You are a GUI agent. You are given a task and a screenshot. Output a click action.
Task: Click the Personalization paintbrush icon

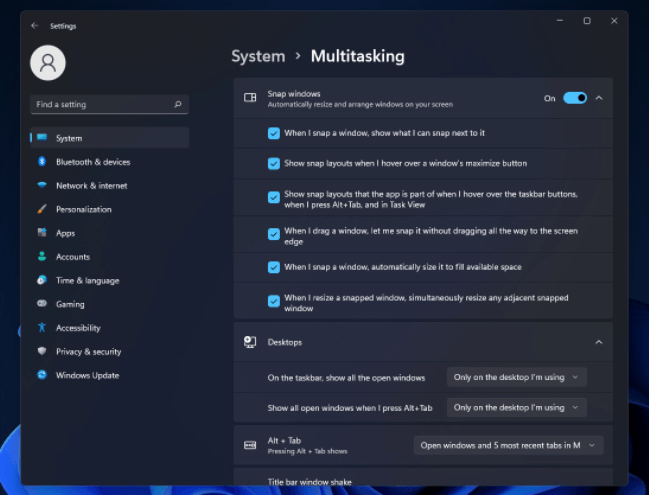point(42,209)
